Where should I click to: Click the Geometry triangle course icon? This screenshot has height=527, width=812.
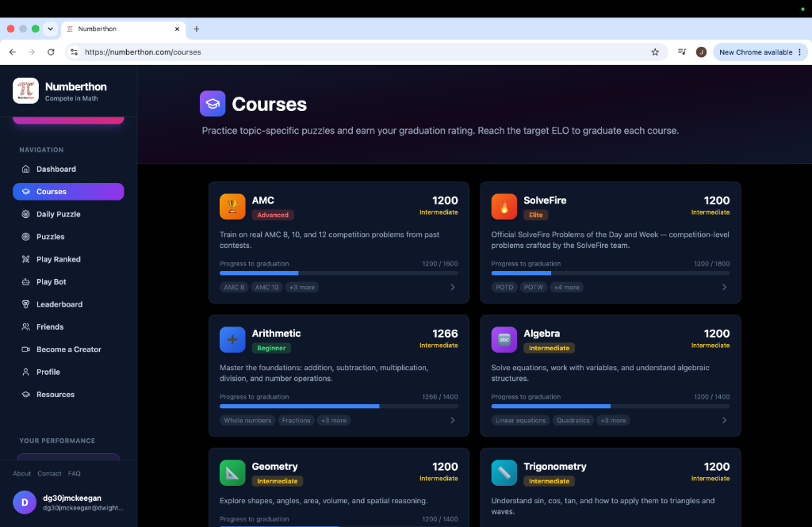[232, 472]
